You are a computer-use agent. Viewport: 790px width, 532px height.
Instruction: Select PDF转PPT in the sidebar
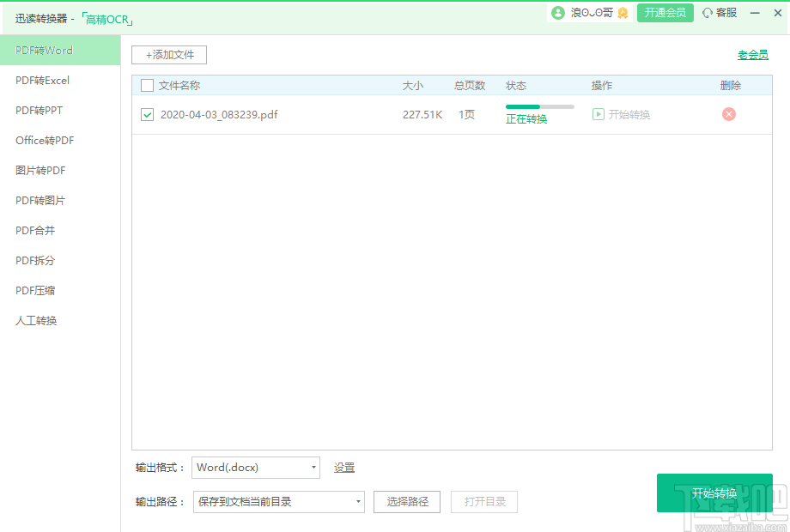tap(37, 110)
